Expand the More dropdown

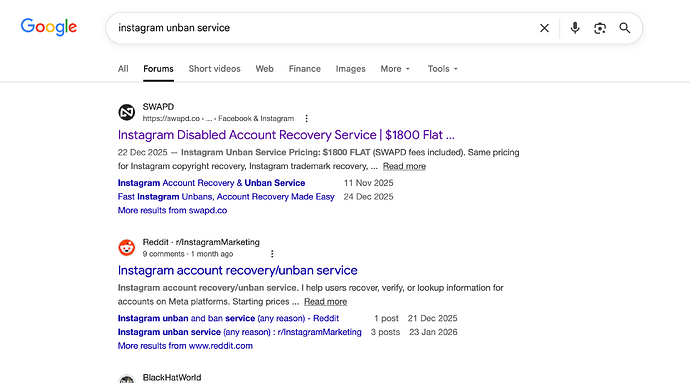pyautogui.click(x=395, y=69)
